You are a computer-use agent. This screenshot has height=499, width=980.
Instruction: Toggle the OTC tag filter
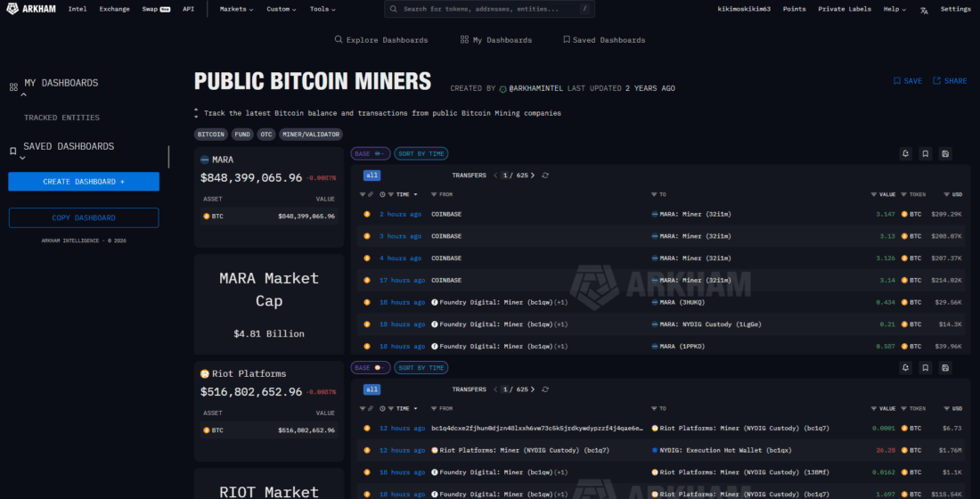point(266,135)
